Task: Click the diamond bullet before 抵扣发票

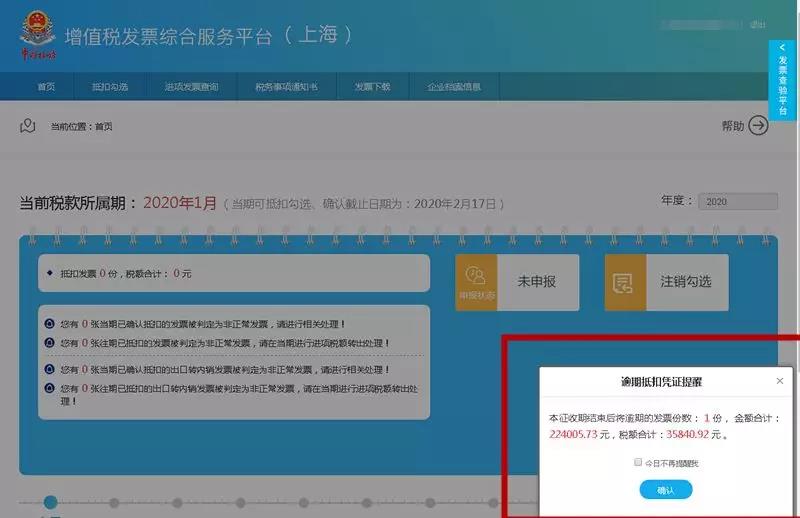Action: tap(49, 273)
